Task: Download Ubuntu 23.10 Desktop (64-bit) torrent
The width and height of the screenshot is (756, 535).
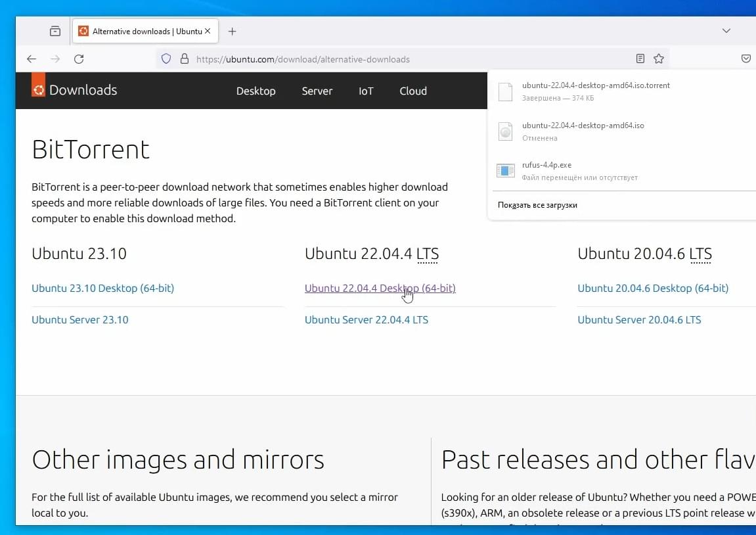Action: 102,288
